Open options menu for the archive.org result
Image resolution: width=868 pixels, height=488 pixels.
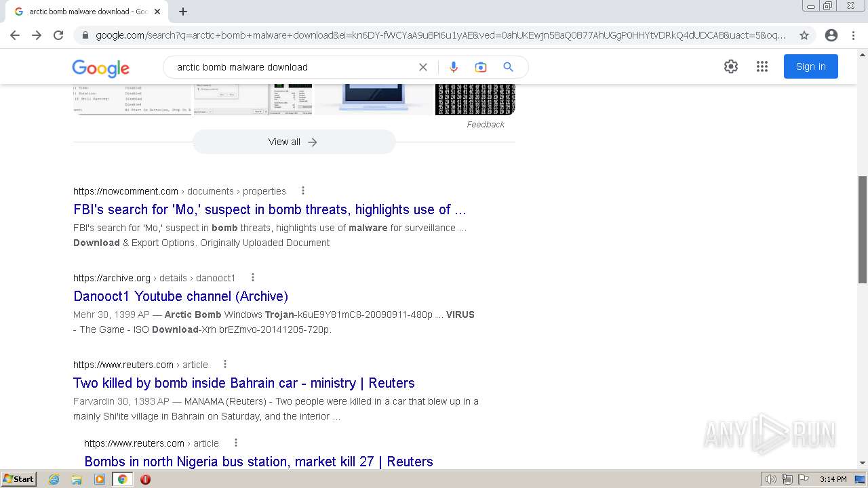(253, 277)
